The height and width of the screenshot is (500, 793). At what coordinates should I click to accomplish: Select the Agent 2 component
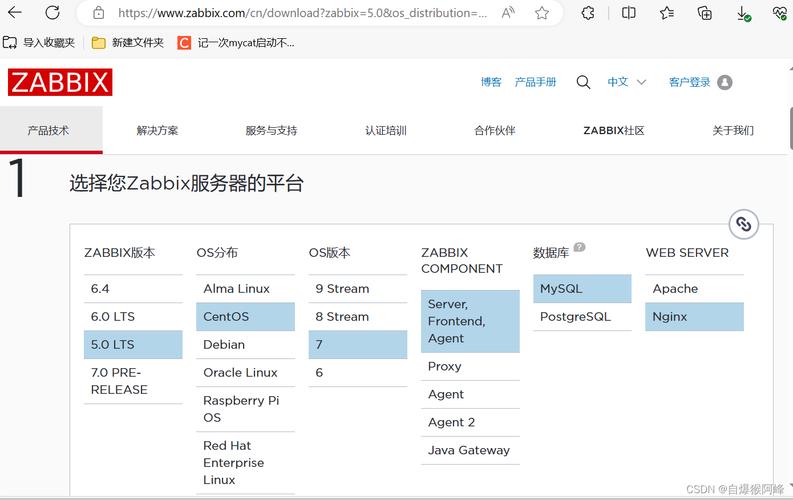pos(470,422)
